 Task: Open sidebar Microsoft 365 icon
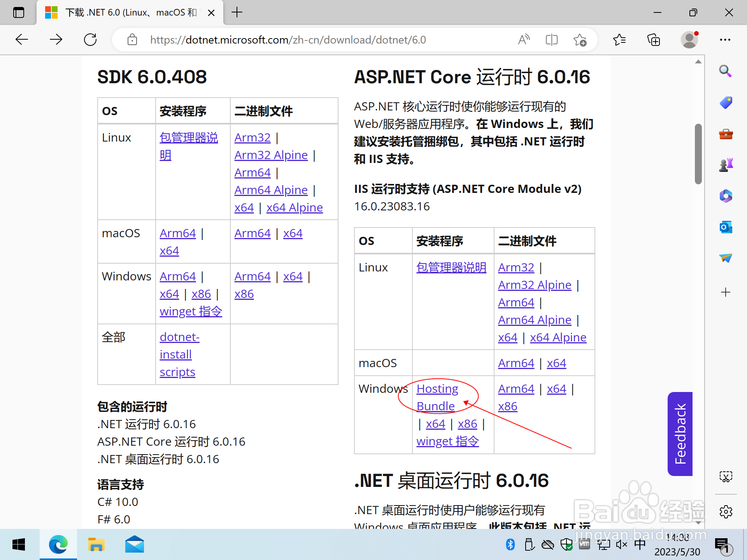pos(726,196)
